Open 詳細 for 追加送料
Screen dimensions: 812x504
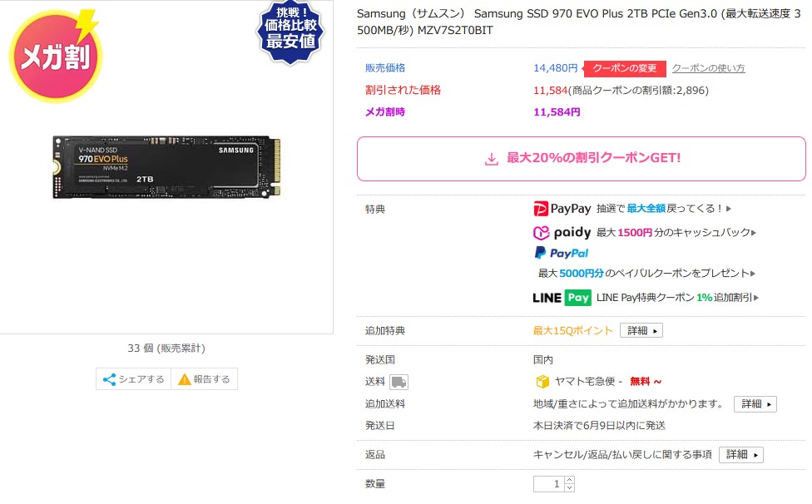coord(755,404)
